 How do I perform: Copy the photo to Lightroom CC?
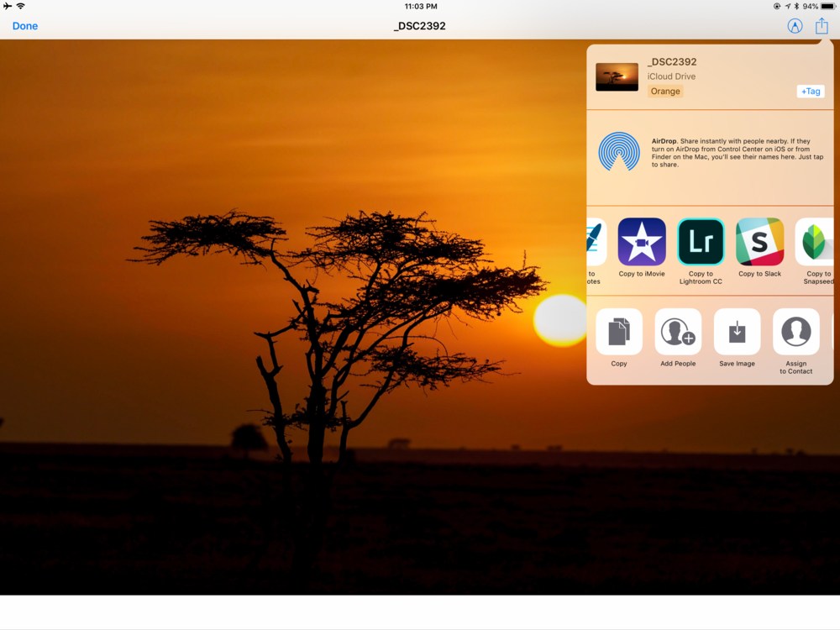coord(701,242)
